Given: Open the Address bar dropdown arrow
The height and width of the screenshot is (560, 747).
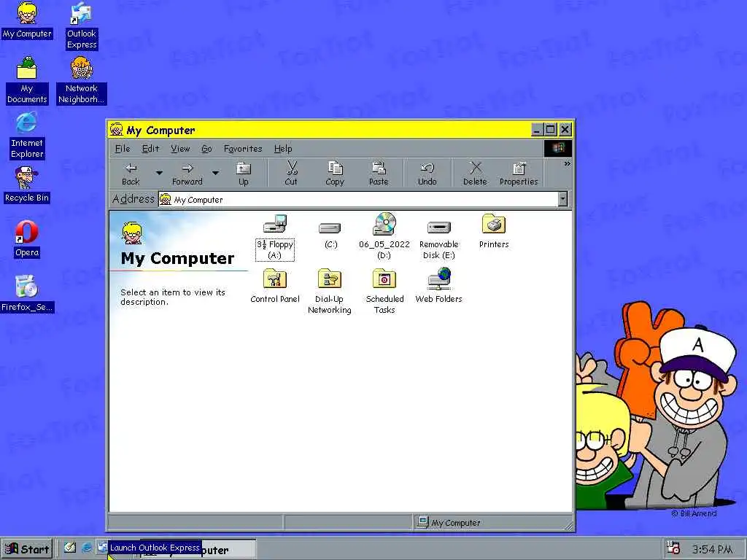Looking at the screenshot, I should pos(562,199).
